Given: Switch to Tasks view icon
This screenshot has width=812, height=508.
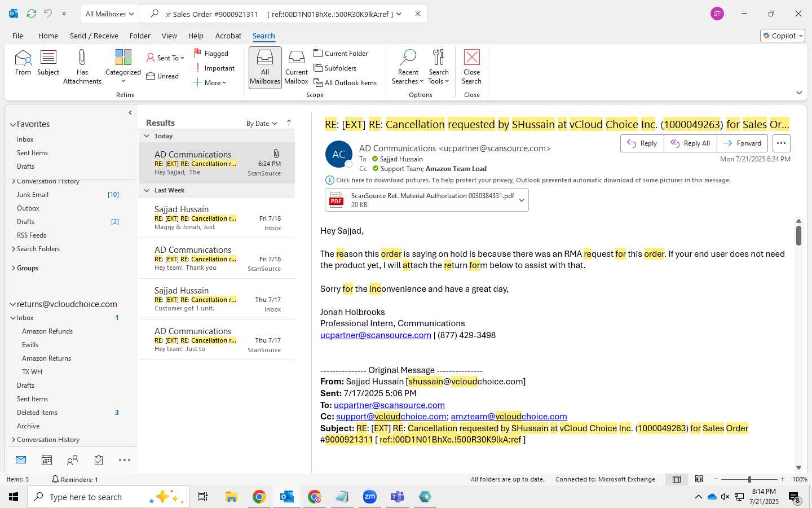Looking at the screenshot, I should point(99,461).
